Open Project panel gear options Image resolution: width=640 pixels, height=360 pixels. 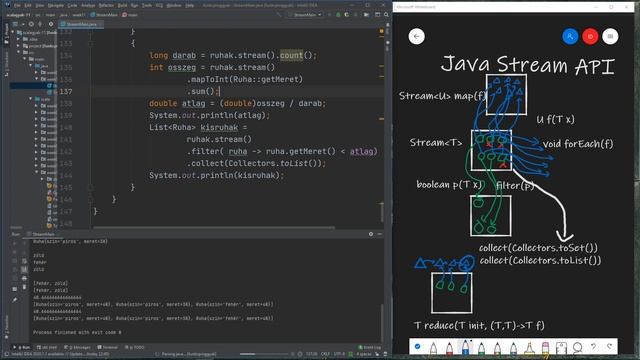click(x=51, y=24)
